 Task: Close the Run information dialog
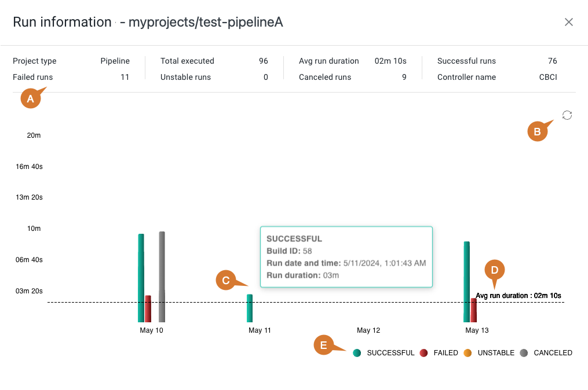569,22
